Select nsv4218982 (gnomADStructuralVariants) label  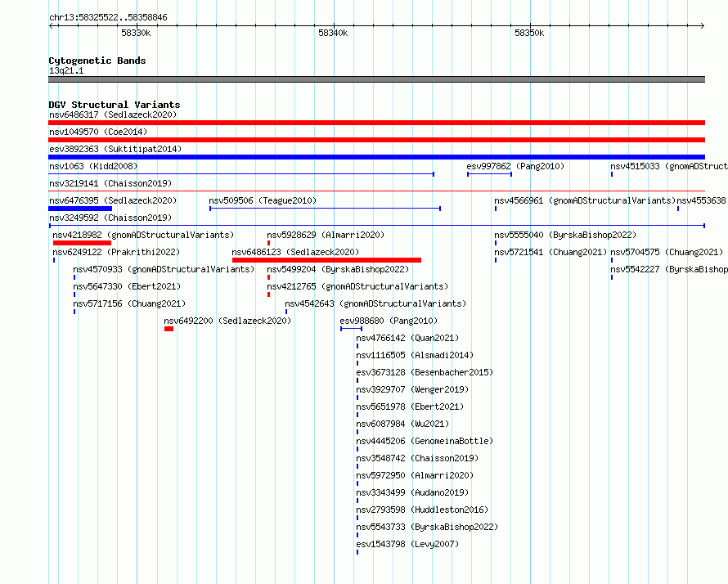[x=143, y=235]
